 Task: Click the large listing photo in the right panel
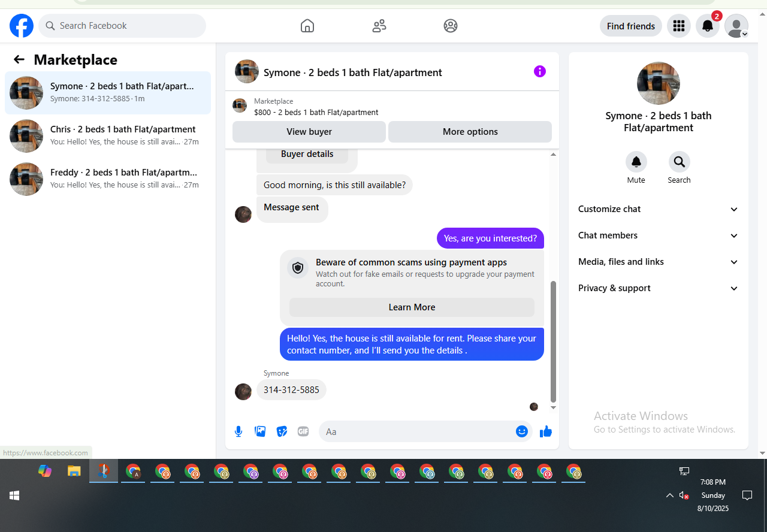pos(659,83)
